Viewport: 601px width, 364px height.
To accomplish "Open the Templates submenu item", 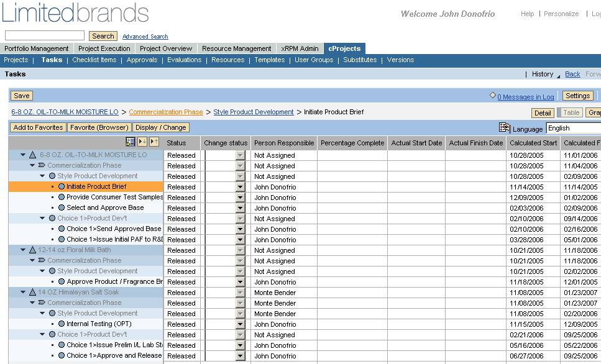I will 270,60.
